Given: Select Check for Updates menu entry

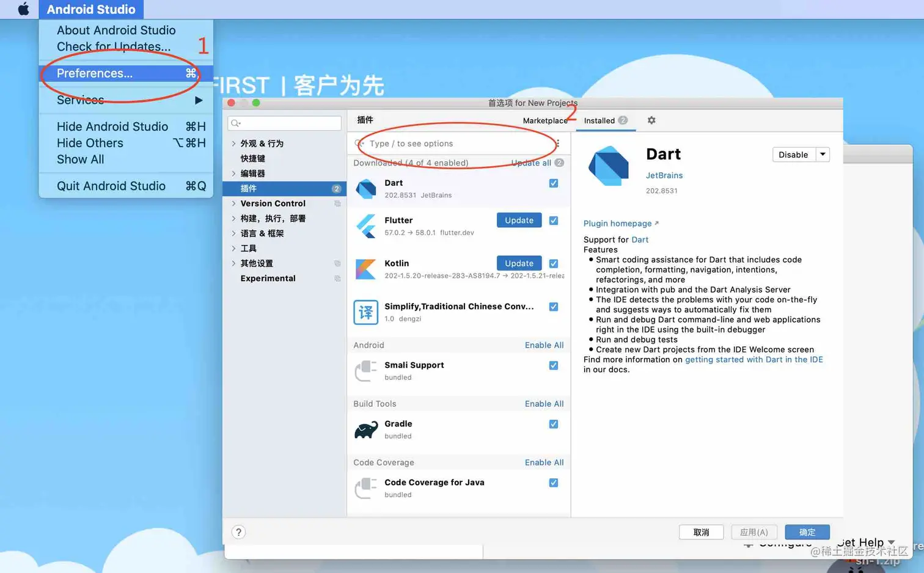Looking at the screenshot, I should click(x=114, y=46).
